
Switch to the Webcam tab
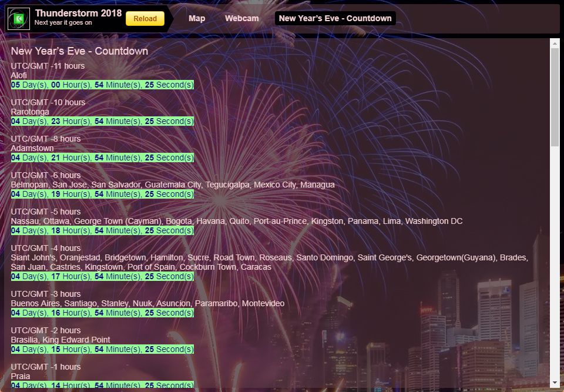coord(241,18)
